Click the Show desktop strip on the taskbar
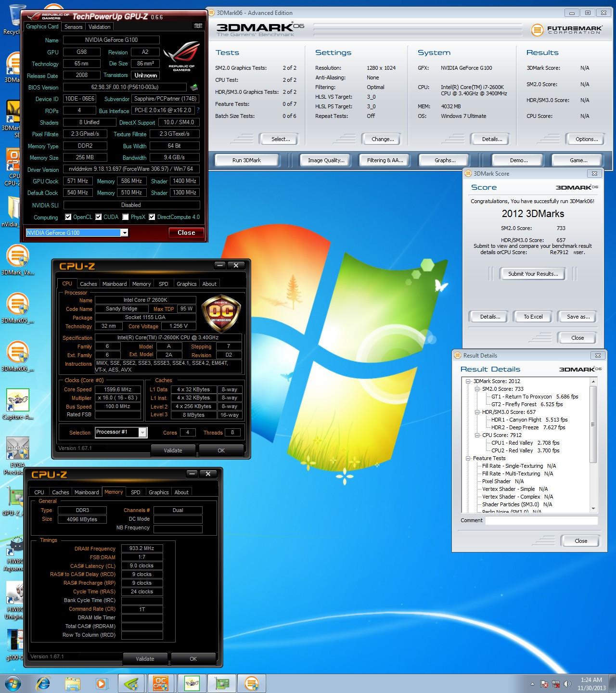 tap(613, 683)
